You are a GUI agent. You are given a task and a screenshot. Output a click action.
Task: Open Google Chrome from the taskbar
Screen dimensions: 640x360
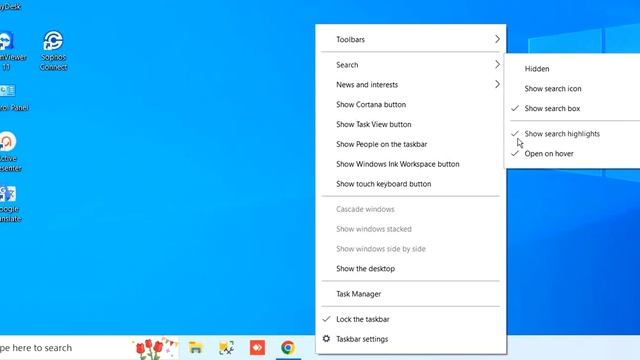(x=288, y=348)
